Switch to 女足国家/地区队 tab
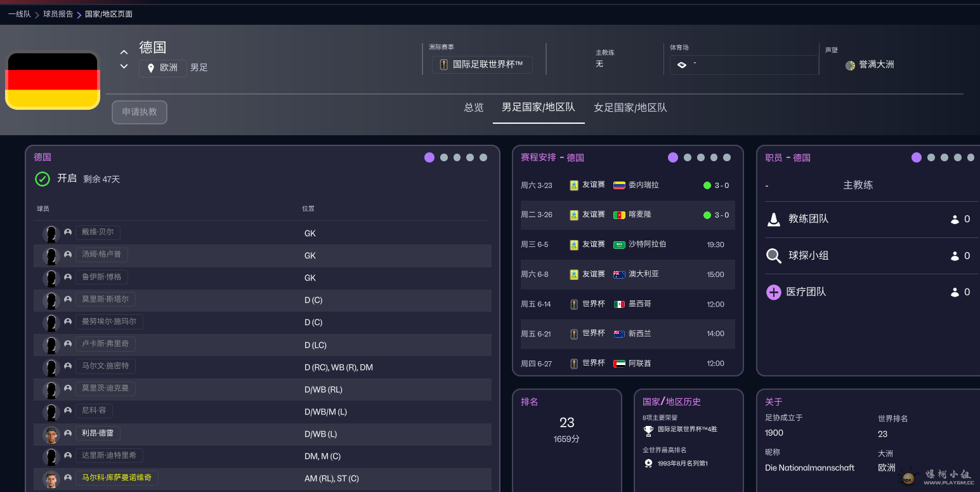The width and height of the screenshot is (980, 492). (630, 108)
